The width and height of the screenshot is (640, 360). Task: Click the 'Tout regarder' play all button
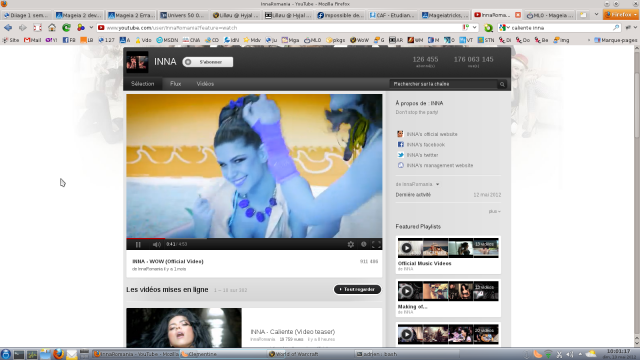[357, 289]
